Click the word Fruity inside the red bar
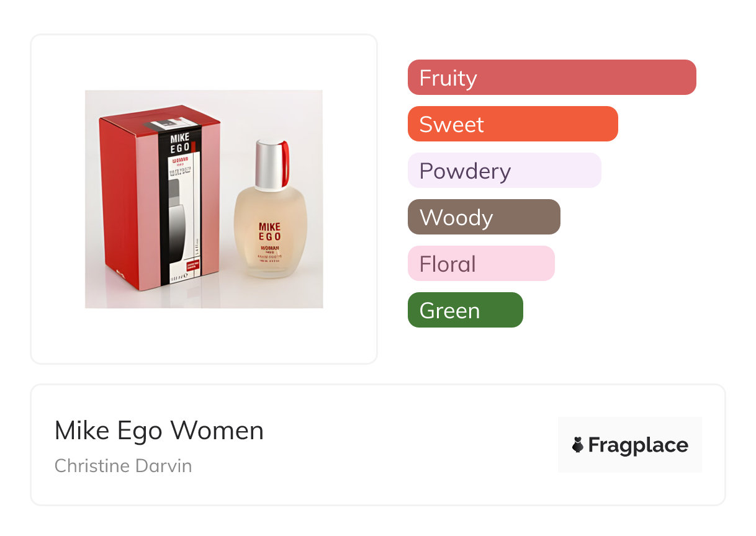 448,78
